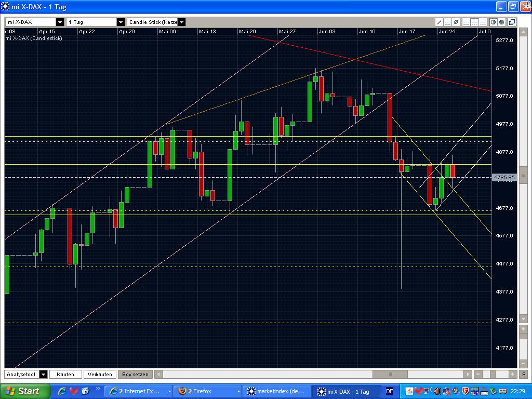This screenshot has width=532, height=399.
Task: Open the 1 Tag timeframe dropdown
Action: pos(121,22)
